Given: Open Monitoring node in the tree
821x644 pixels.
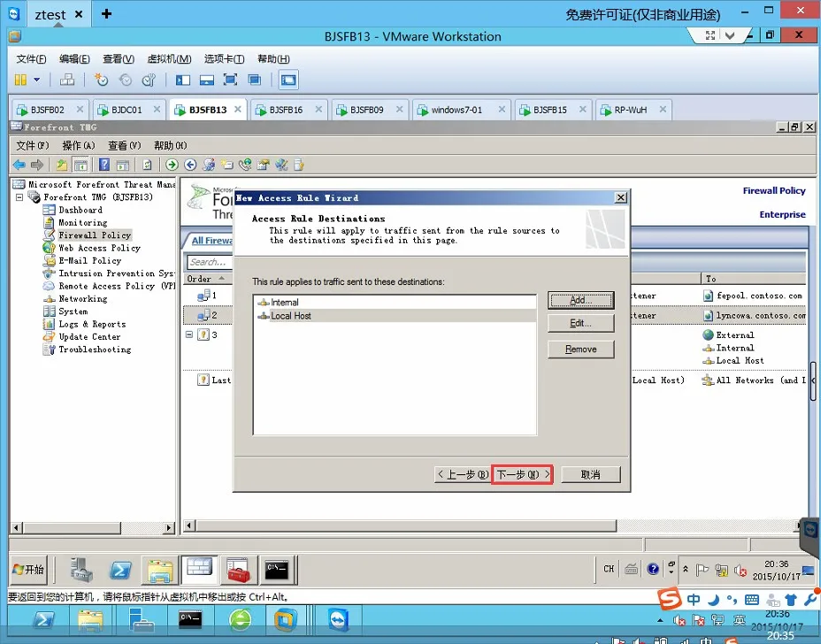Looking at the screenshot, I should tap(83, 223).
